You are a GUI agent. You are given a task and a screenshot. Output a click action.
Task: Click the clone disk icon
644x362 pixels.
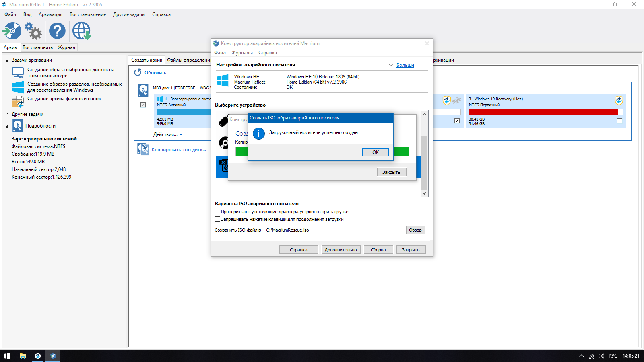[x=143, y=149]
